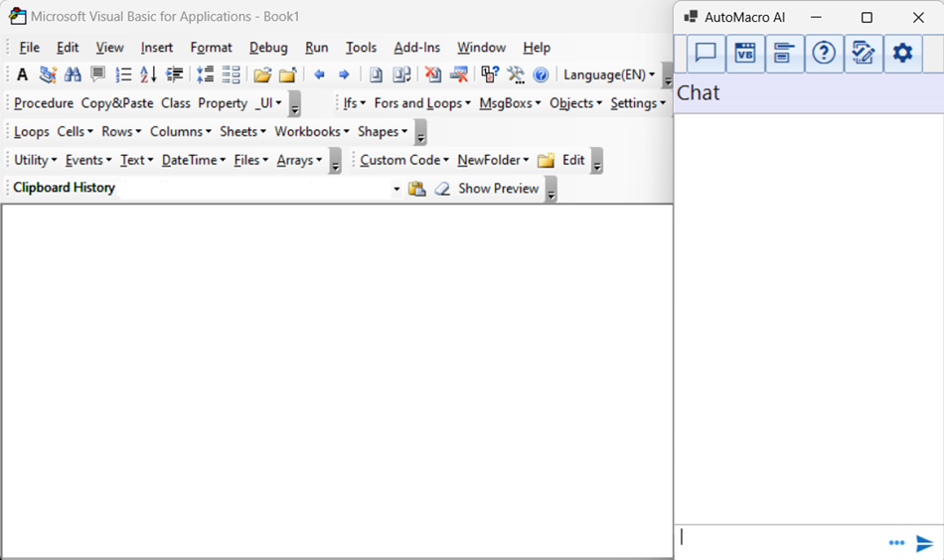
Task: Click the numbered list line icon
Action: (123, 74)
